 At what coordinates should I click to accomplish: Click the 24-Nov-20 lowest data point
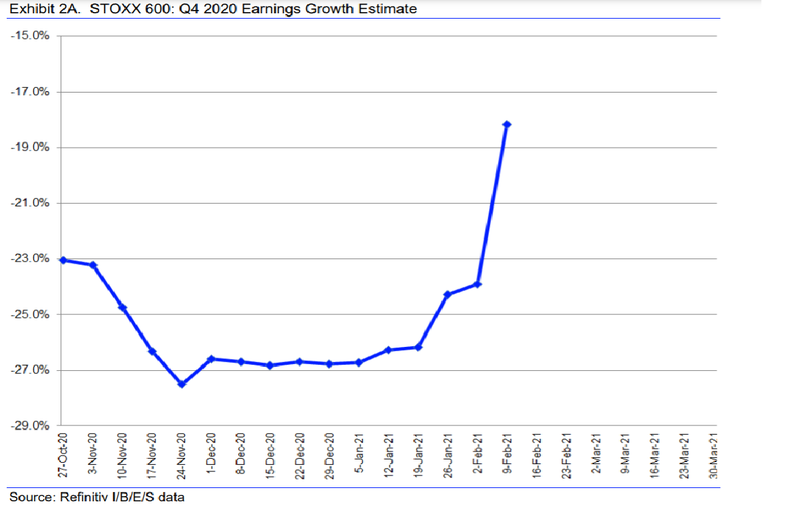pos(182,384)
